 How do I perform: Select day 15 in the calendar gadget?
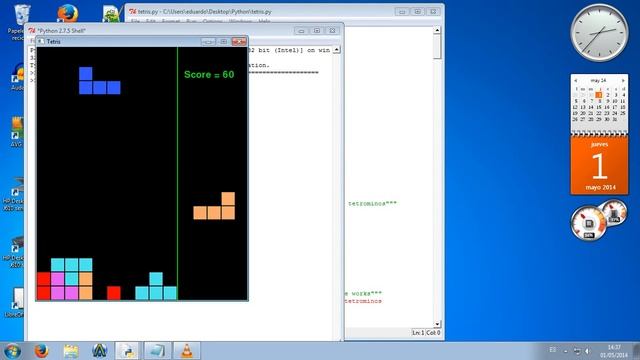599,107
